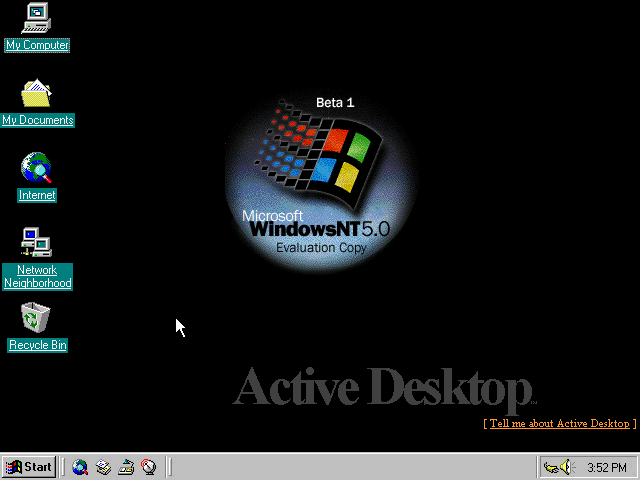
Task: Click the Show Desktop quick launch icon
Action: click(x=126, y=467)
